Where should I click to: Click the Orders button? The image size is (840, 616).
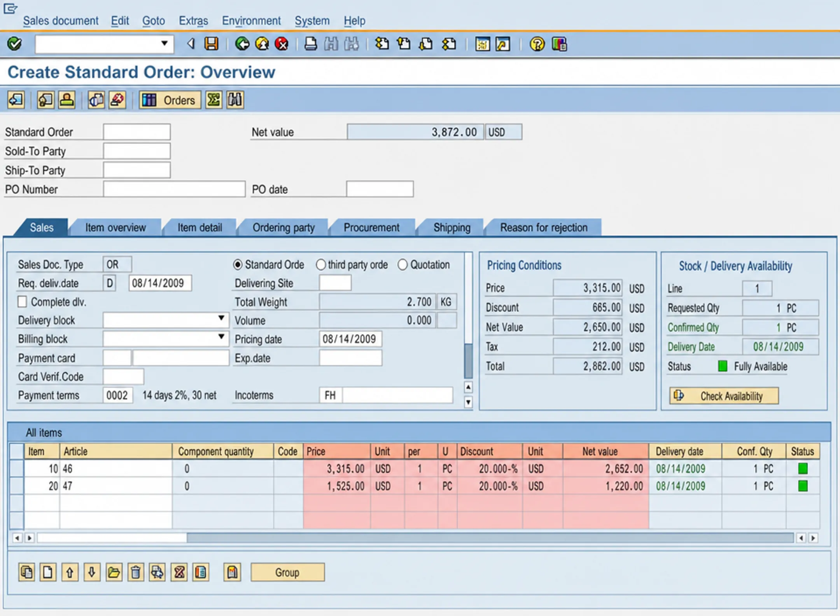tap(170, 100)
